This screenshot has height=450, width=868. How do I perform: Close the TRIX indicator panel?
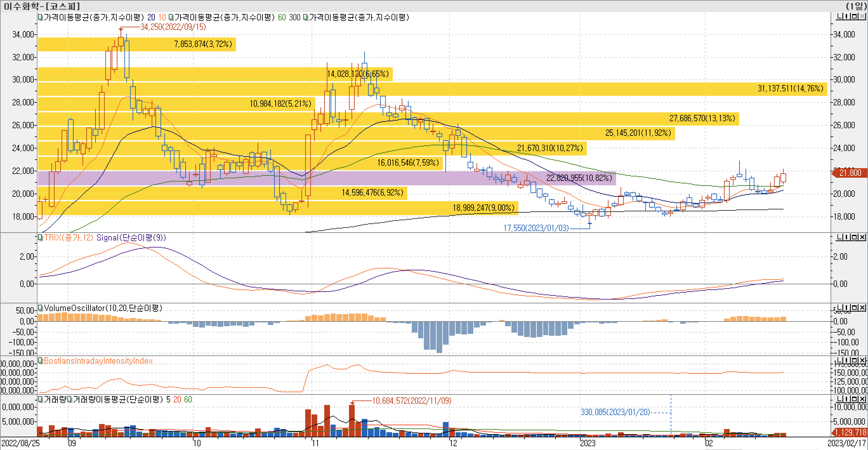(x=862, y=237)
